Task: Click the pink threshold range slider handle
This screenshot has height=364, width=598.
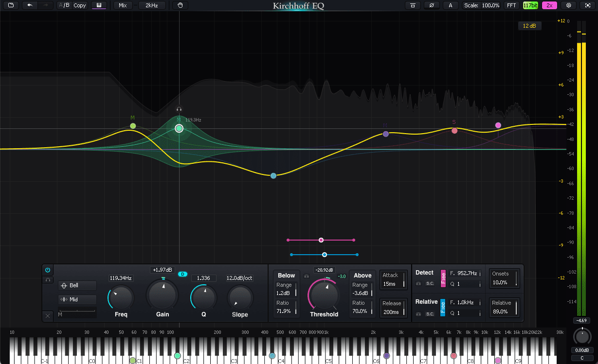Action: (x=321, y=240)
